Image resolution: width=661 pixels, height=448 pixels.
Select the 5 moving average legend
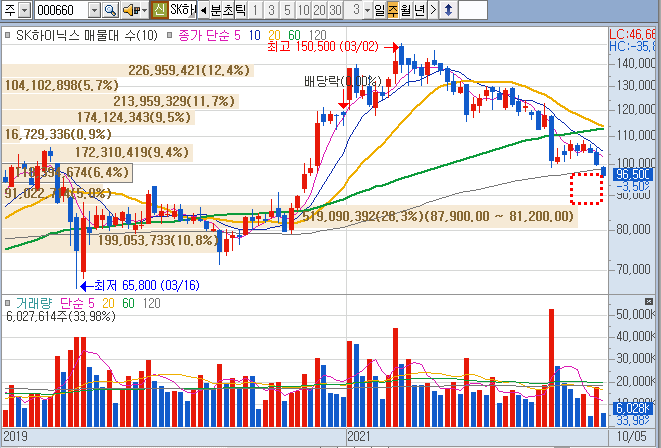point(237,36)
